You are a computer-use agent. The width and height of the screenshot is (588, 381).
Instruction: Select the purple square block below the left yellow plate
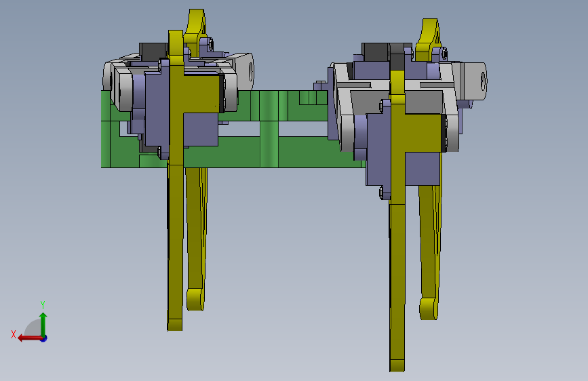click(201, 129)
